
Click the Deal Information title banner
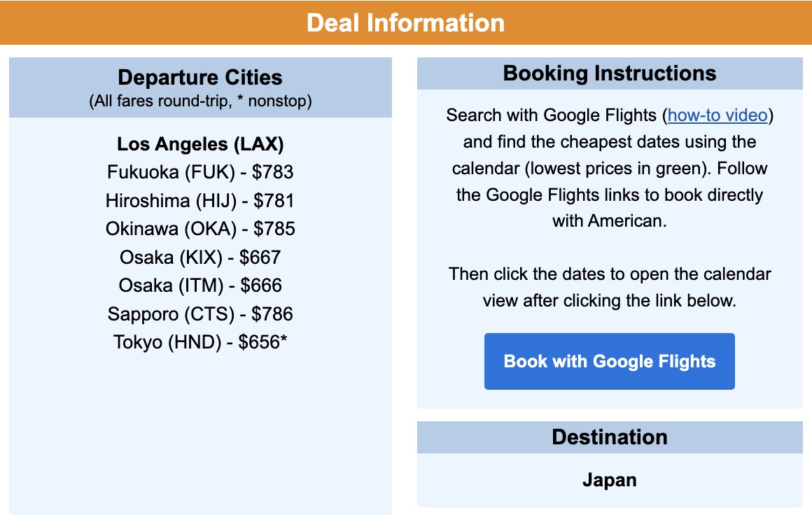coord(406,22)
